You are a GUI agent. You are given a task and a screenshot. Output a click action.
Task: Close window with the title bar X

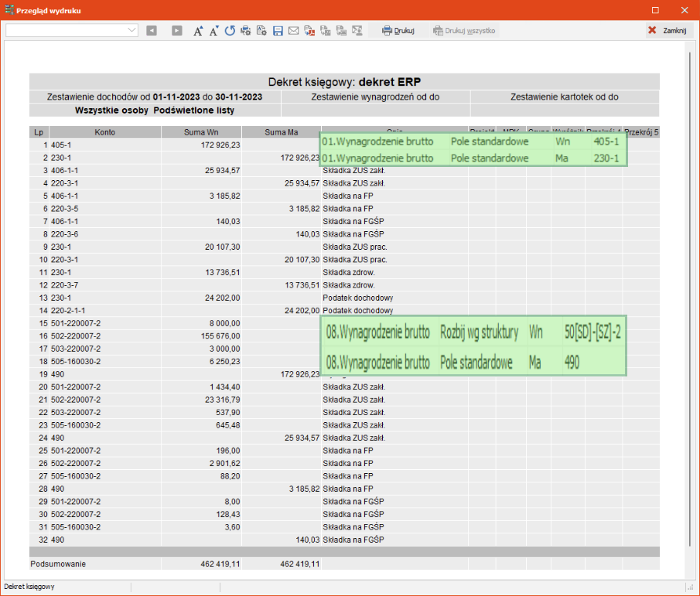[x=685, y=10]
